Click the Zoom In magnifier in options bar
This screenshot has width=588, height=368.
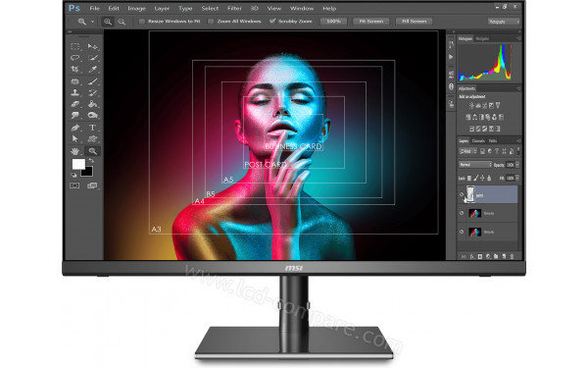(x=108, y=22)
